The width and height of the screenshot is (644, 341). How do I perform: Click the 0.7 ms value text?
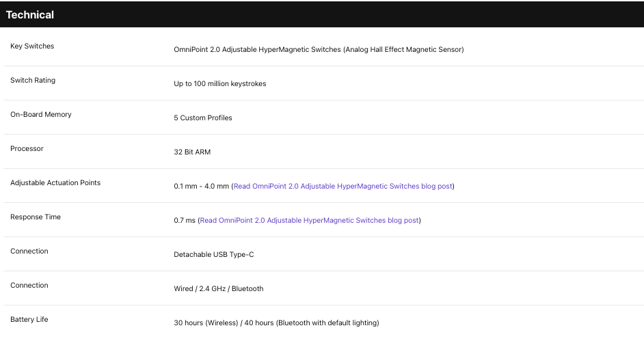coord(185,220)
